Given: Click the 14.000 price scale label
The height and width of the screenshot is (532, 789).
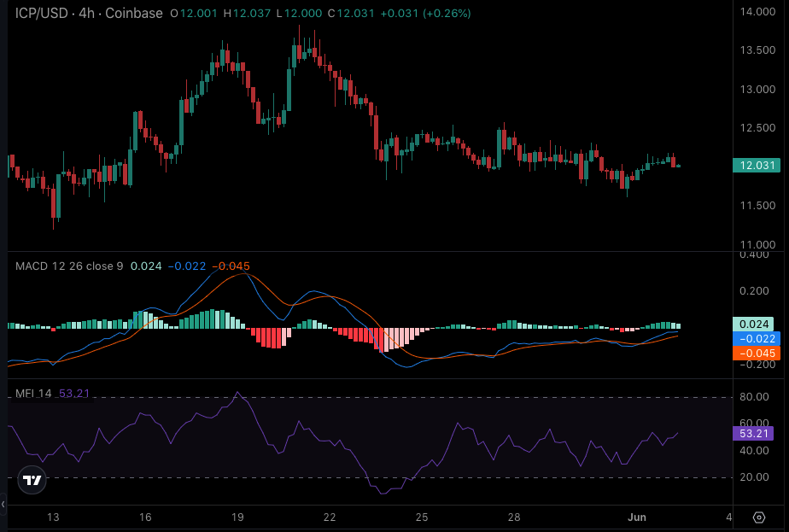Looking at the screenshot, I should coord(757,12).
